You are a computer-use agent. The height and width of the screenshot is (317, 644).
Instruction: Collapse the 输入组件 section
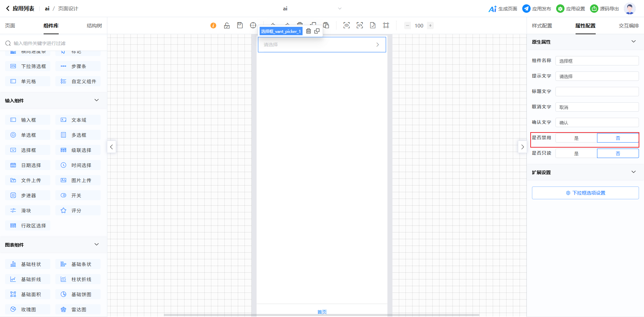[x=97, y=100]
